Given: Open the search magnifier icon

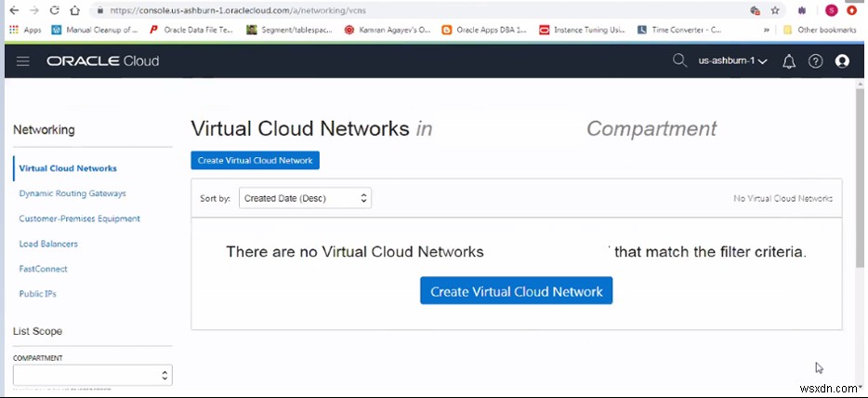Looking at the screenshot, I should [679, 60].
